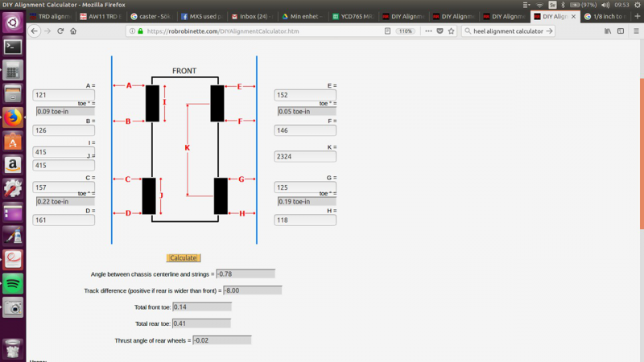Viewport: 644px width, 362px height.
Task: Click the H measurement input field
Action: click(x=305, y=220)
